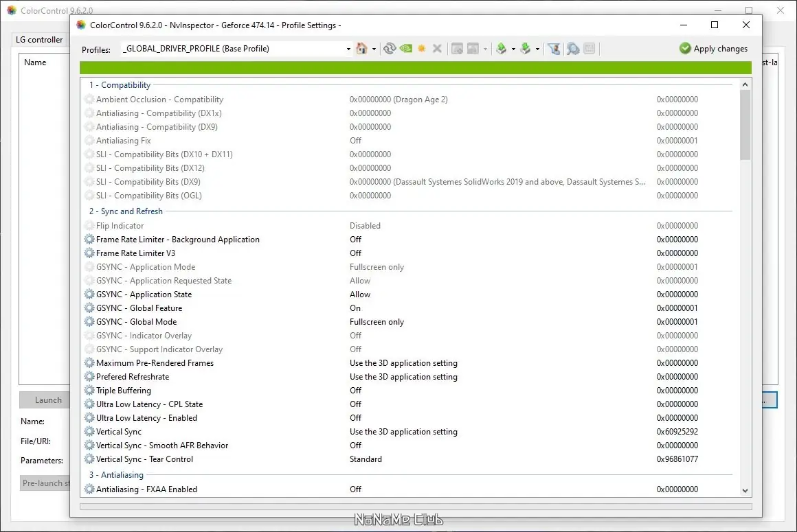Viewport: 797px width, 532px height.
Task: Click the refresh settings arrows icon
Action: [x=390, y=49]
